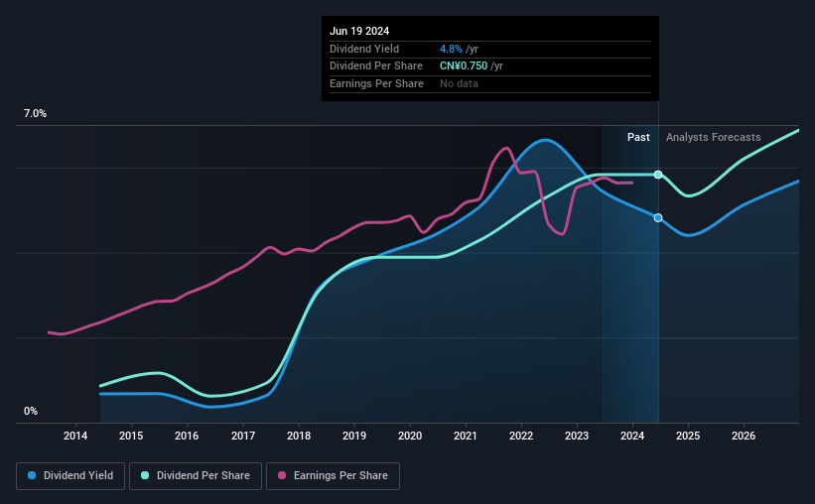Toggle the Dividend Per Share legend button

196,476
